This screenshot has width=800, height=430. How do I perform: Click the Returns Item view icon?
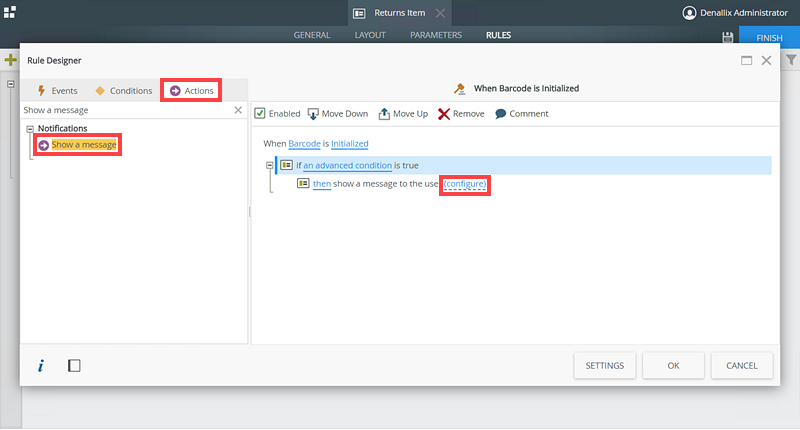(x=359, y=13)
